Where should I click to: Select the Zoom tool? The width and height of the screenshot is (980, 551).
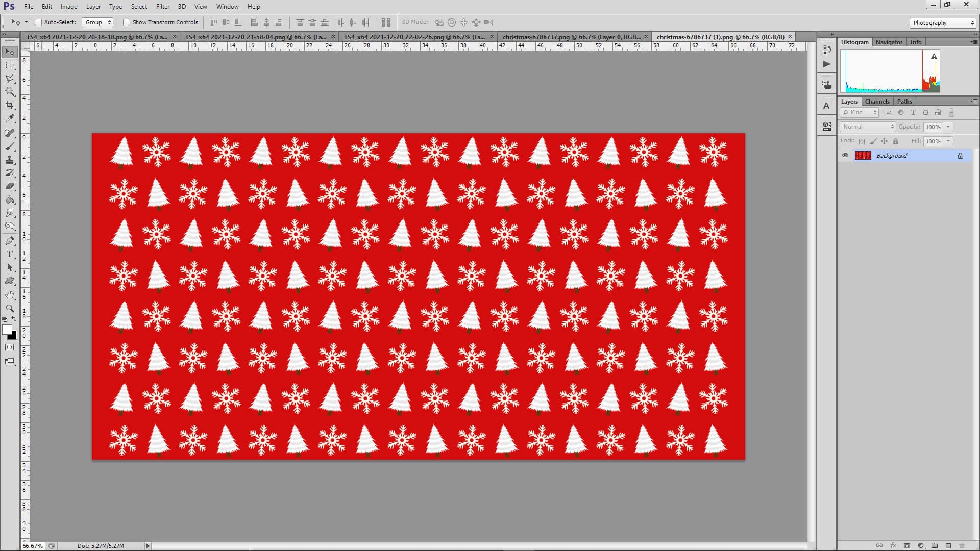coord(10,309)
